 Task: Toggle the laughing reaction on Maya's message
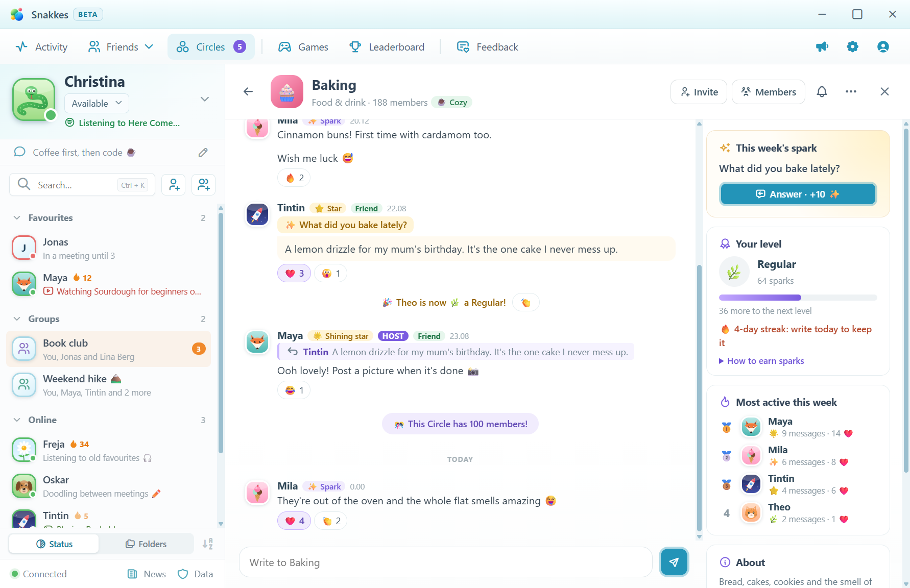pos(294,390)
